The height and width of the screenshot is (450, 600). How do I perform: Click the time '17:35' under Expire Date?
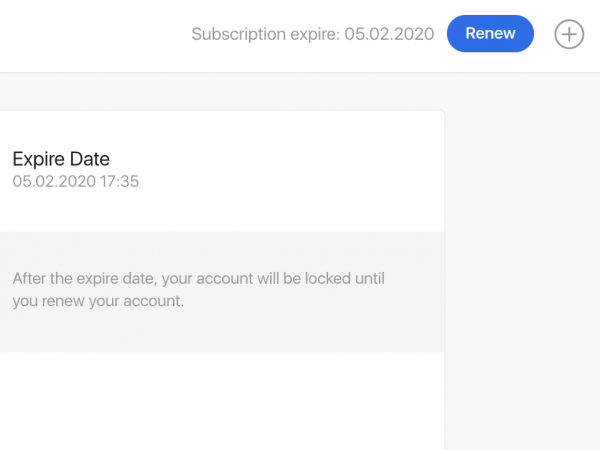click(x=120, y=182)
